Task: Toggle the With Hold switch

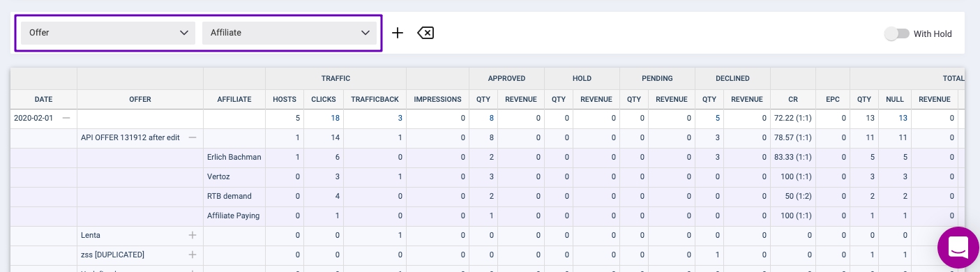Action: click(x=897, y=33)
